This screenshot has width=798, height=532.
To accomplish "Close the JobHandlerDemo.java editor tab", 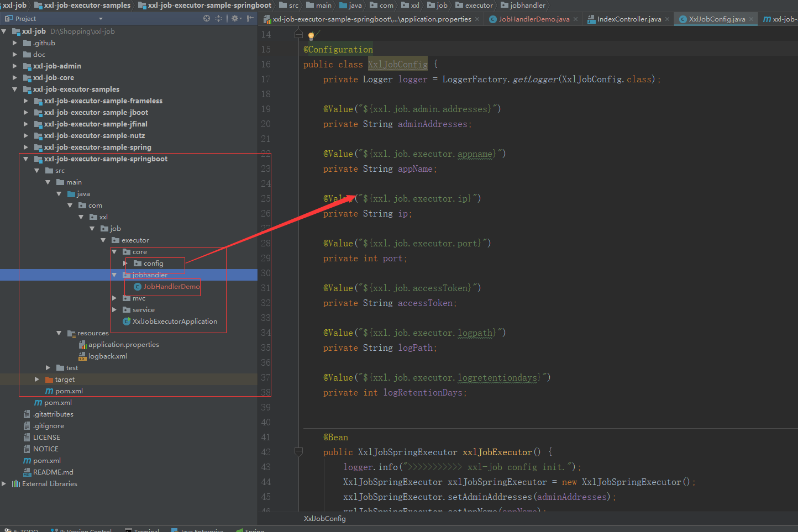I will [x=576, y=19].
